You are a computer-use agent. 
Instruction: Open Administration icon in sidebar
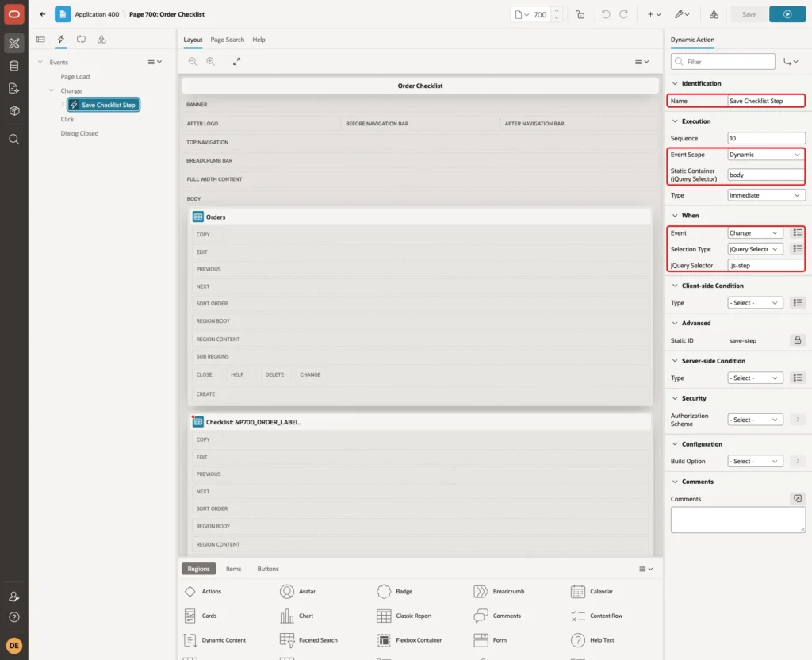click(x=14, y=597)
